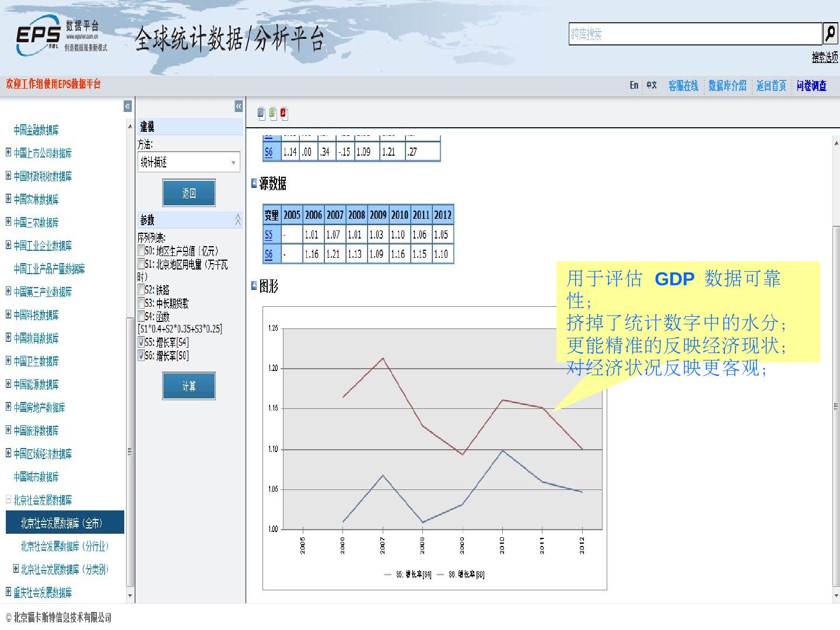Open 中国房地产数据库

40,407
